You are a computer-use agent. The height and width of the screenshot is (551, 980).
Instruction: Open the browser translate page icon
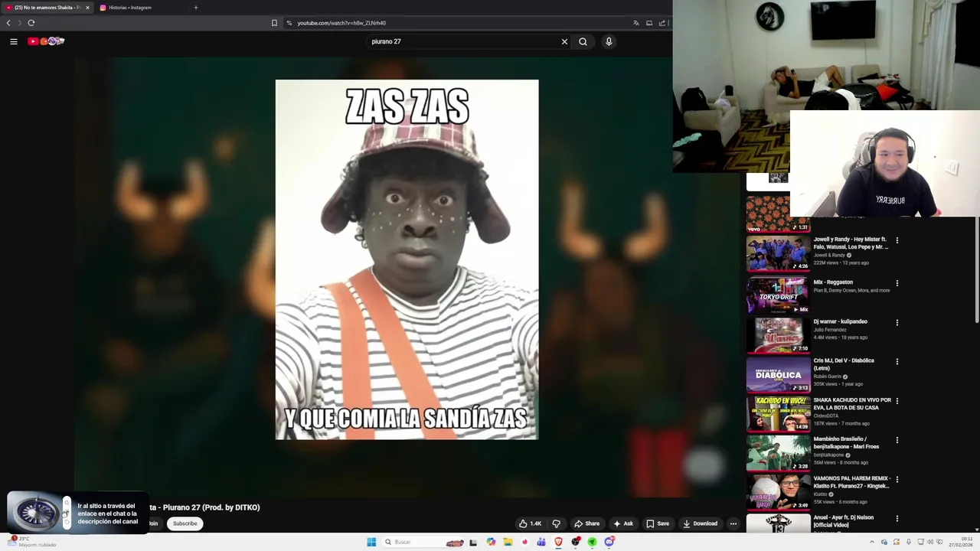(635, 23)
